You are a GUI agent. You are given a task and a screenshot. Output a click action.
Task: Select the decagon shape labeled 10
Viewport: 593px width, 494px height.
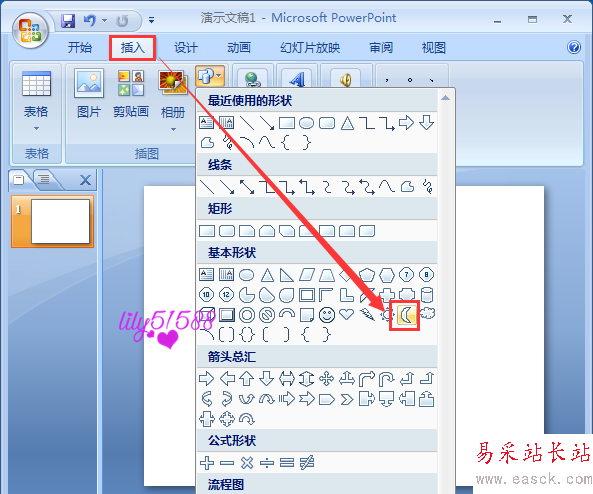pos(206,294)
